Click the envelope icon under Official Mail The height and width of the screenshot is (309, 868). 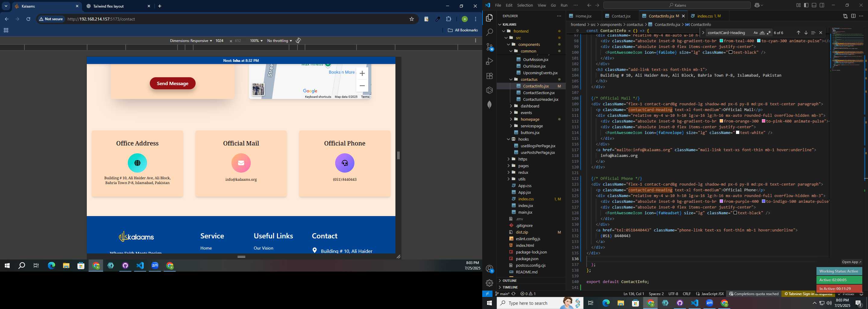click(241, 163)
